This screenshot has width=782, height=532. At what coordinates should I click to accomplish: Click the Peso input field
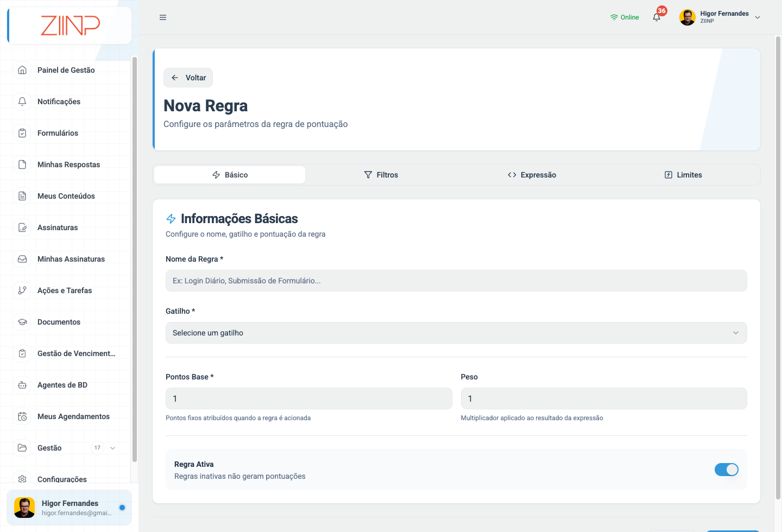coord(604,398)
